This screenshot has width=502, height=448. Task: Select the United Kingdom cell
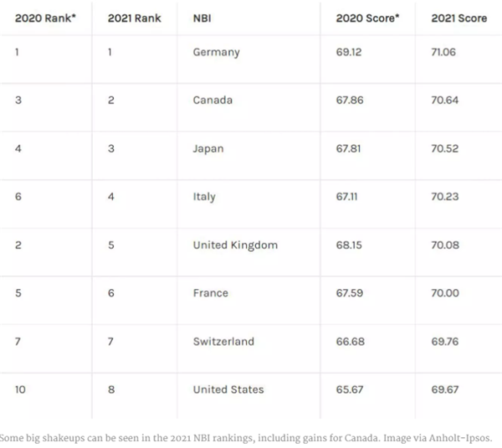click(235, 245)
